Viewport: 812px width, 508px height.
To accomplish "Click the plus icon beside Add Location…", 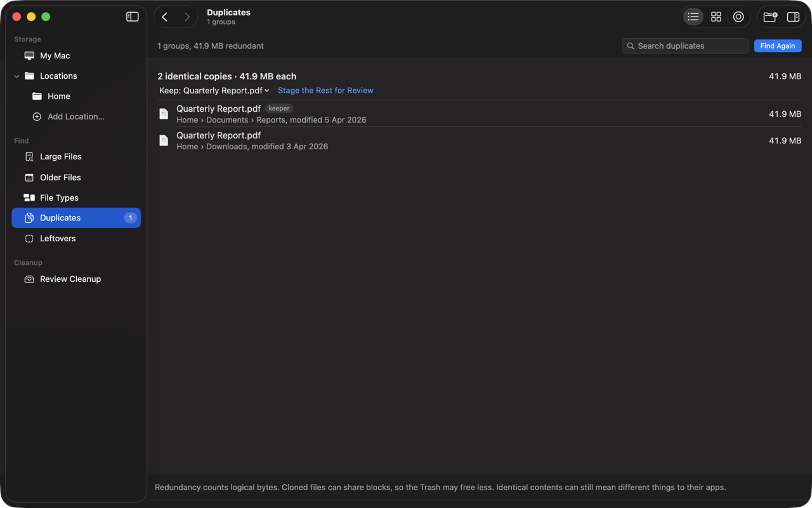I will pos(37,117).
